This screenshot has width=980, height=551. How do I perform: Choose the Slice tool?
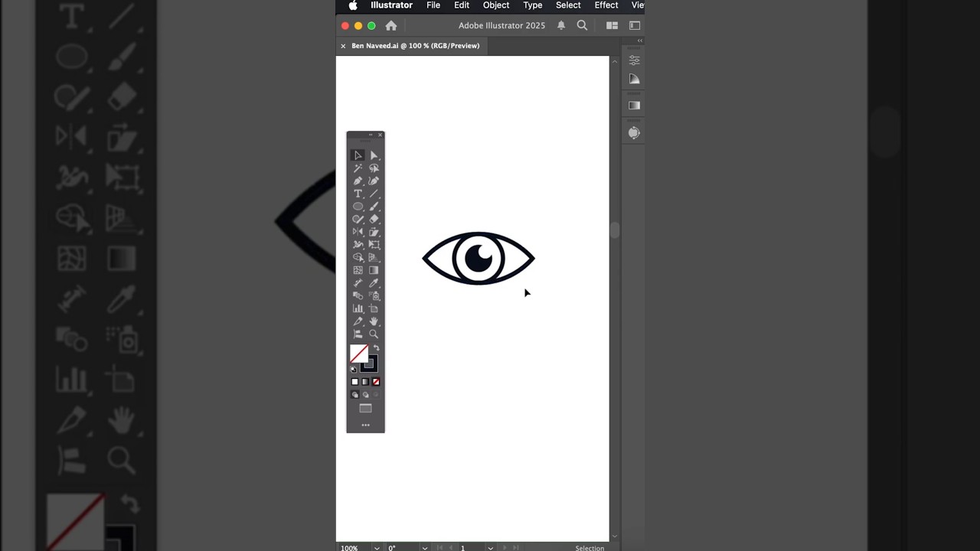(x=358, y=321)
